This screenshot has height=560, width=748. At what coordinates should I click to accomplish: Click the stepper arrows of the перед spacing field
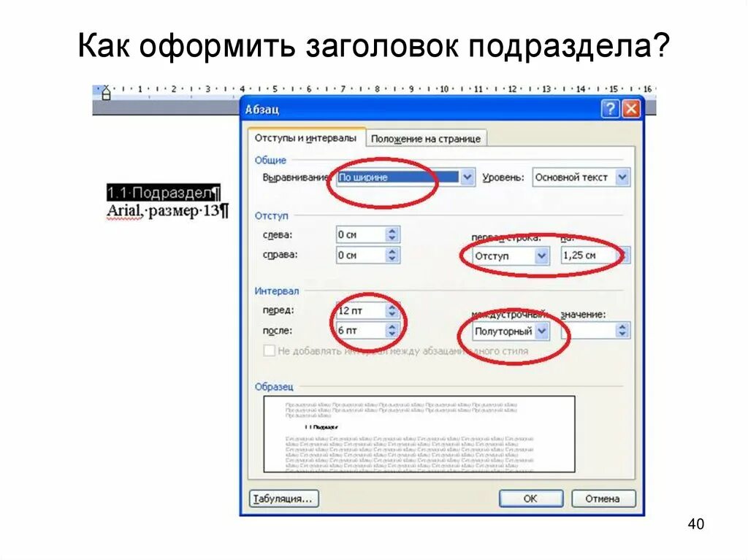pyautogui.click(x=392, y=311)
